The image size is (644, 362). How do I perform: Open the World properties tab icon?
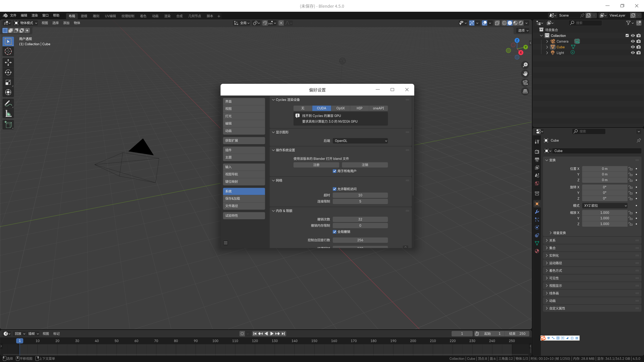(537, 183)
